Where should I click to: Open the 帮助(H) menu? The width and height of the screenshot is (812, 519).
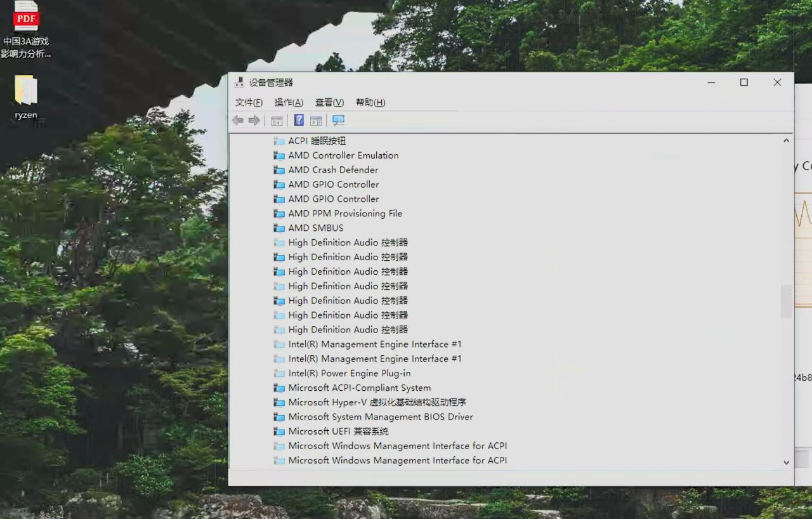coord(370,102)
